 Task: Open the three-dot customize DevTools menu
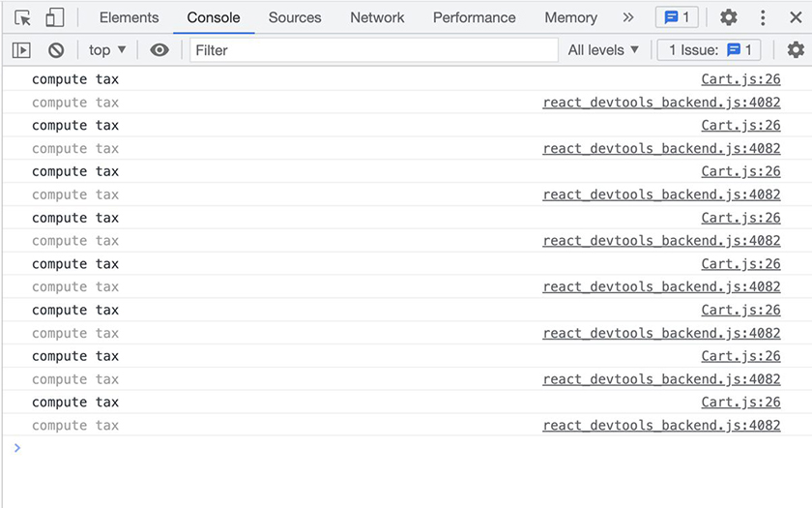click(x=763, y=17)
